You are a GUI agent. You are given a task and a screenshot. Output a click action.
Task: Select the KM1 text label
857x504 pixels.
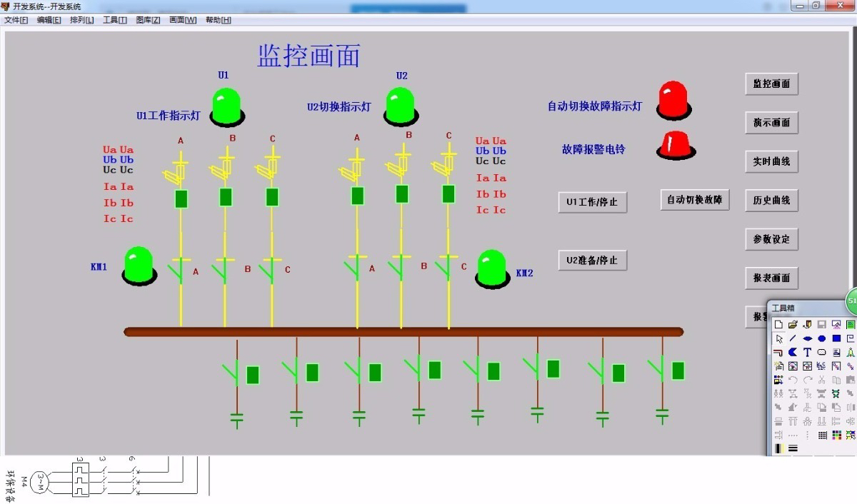[x=99, y=267]
